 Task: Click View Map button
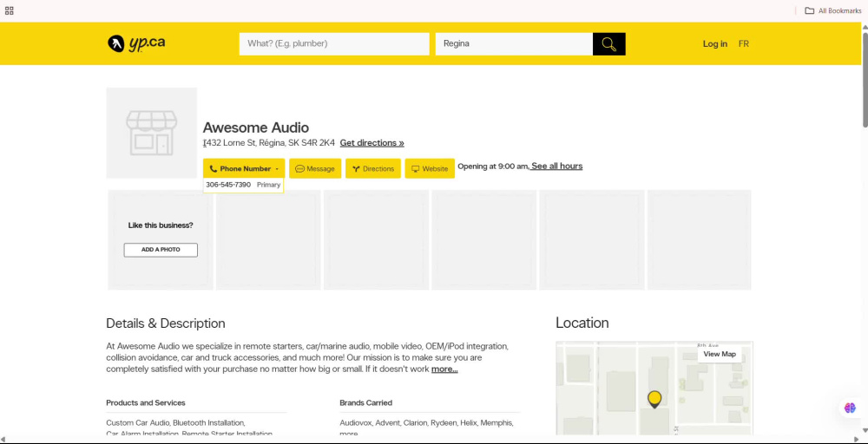point(719,354)
